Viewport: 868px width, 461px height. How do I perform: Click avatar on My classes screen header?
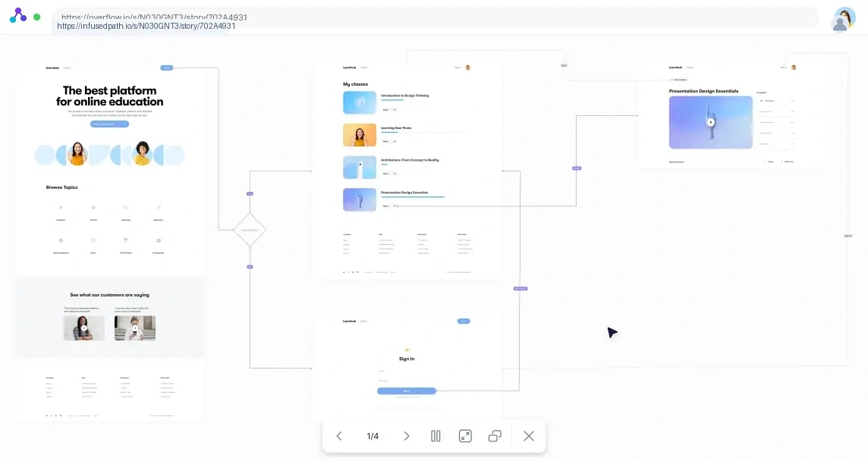coord(468,67)
